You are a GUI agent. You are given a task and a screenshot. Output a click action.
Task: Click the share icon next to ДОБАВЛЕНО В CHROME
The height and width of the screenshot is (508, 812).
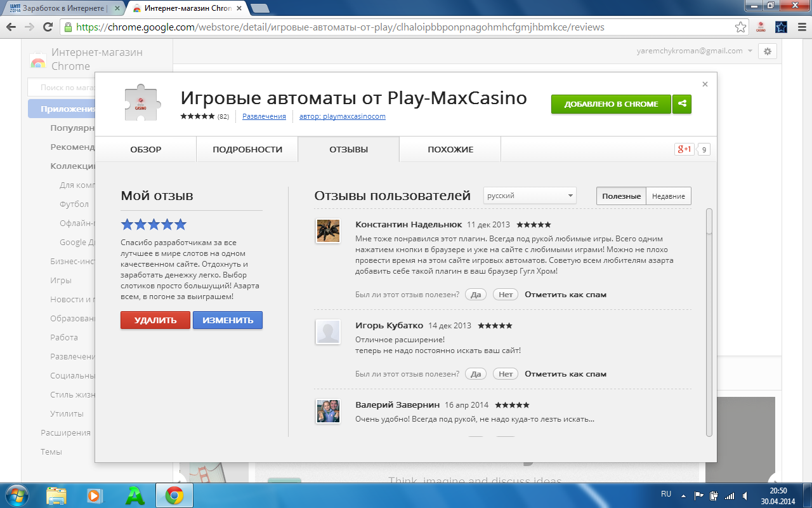[682, 104]
